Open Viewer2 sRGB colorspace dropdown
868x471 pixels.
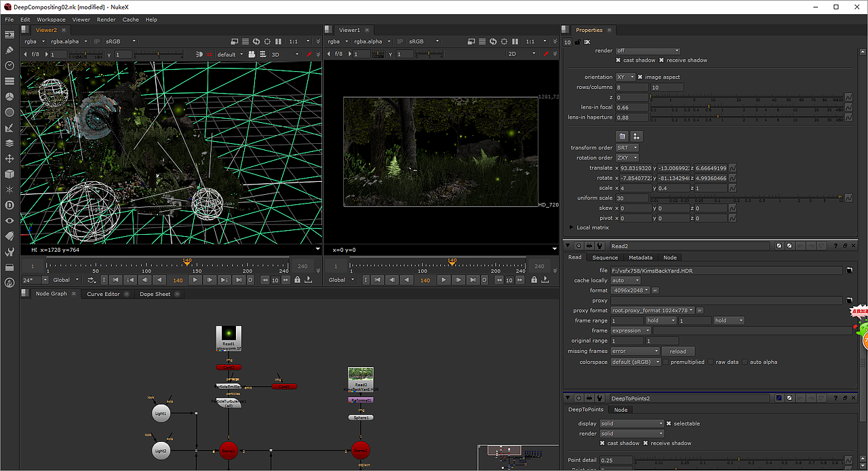tap(120, 41)
